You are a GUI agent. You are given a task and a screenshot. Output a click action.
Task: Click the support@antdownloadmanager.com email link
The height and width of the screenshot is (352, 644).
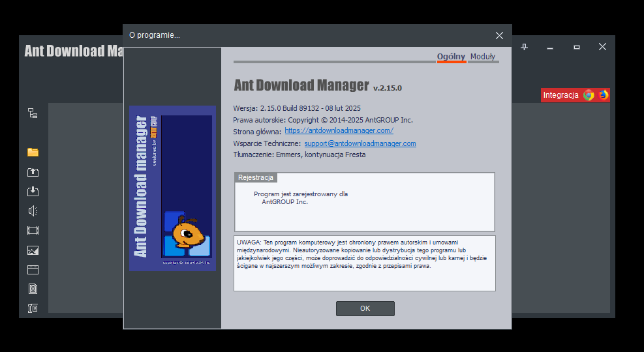(360, 143)
